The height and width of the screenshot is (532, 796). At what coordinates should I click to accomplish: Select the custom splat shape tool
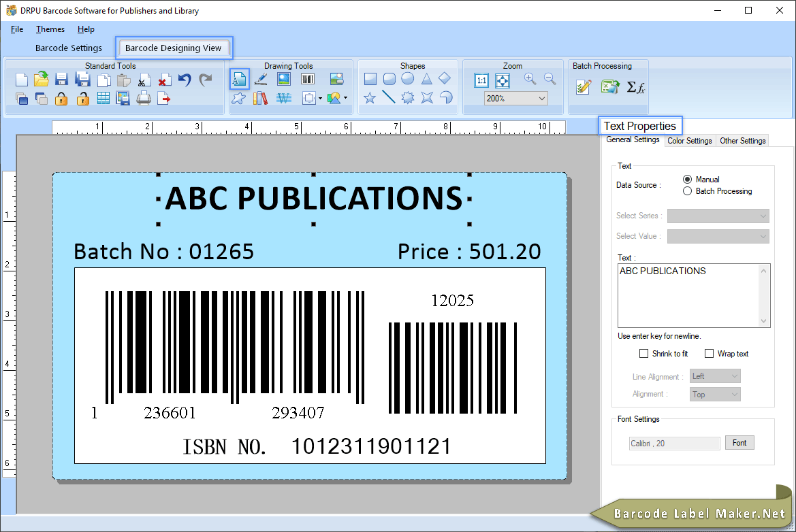click(x=238, y=98)
